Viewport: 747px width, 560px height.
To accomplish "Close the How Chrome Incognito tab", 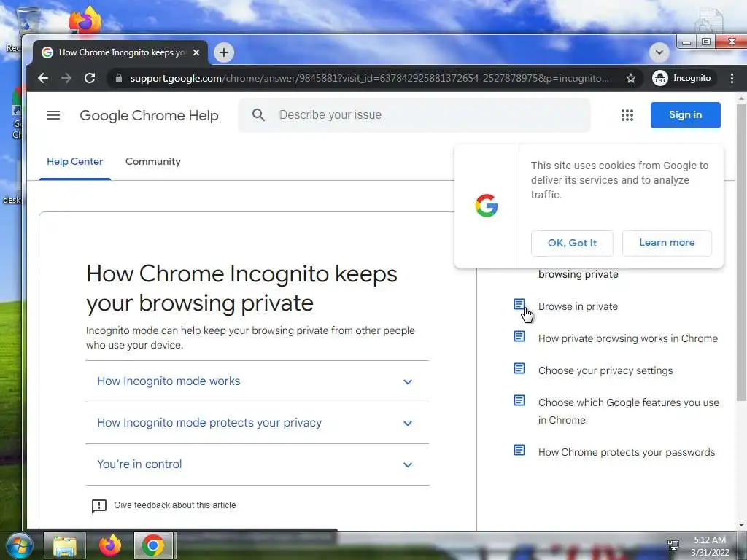I will pos(196,52).
